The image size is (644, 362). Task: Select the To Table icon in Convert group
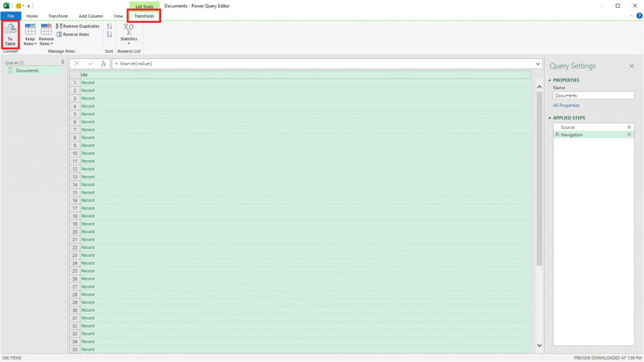[11, 33]
